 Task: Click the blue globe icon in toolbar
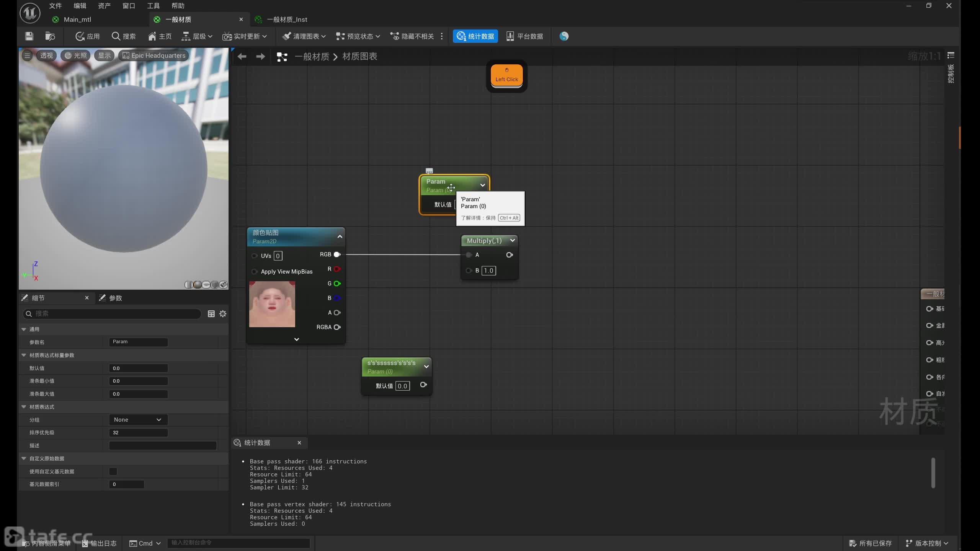(564, 36)
